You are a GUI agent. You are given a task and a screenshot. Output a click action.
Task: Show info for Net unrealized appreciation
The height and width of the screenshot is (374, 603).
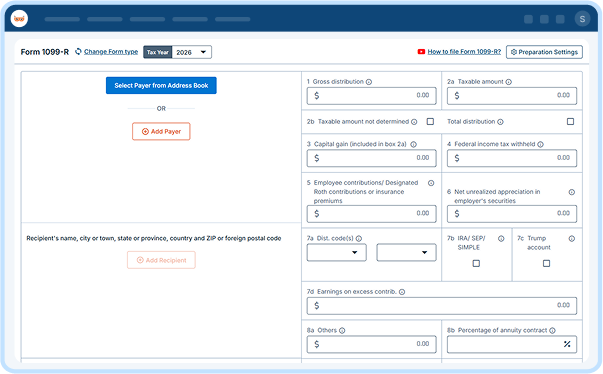pos(572,192)
